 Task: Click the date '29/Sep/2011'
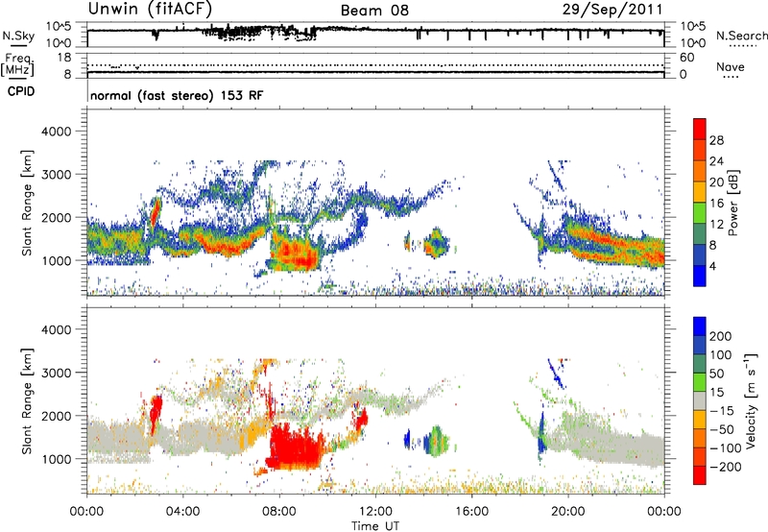(x=612, y=10)
